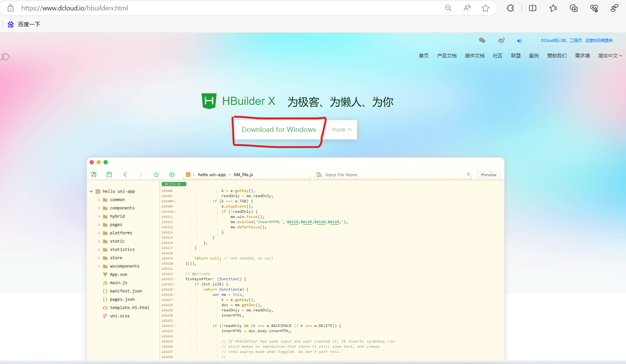Open the 社区 menu item
This screenshot has width=626, height=364.
pos(498,56)
